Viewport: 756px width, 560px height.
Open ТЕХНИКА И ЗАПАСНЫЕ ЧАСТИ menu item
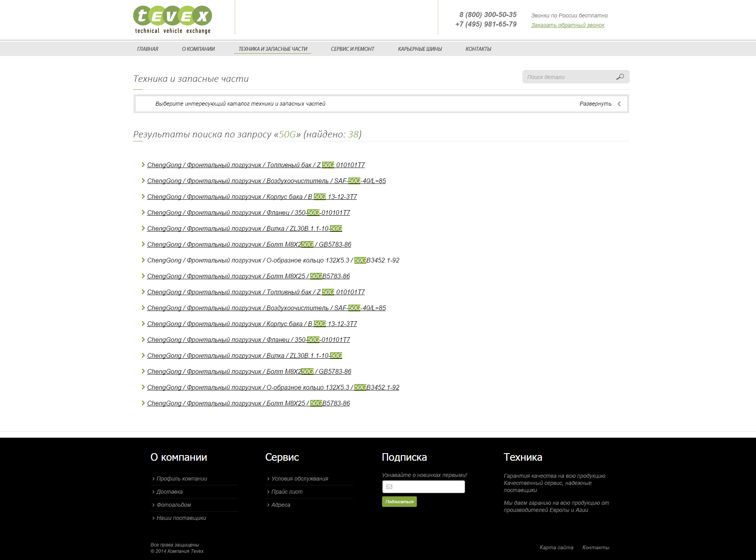coord(273,49)
